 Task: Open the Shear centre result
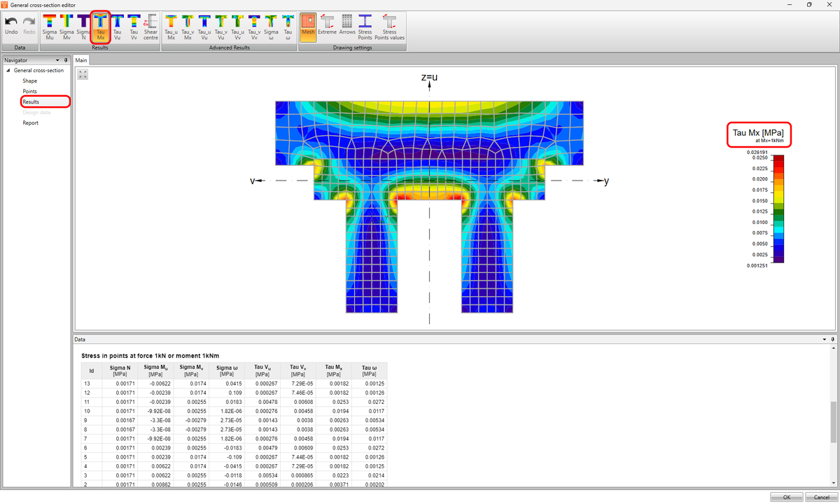click(150, 29)
